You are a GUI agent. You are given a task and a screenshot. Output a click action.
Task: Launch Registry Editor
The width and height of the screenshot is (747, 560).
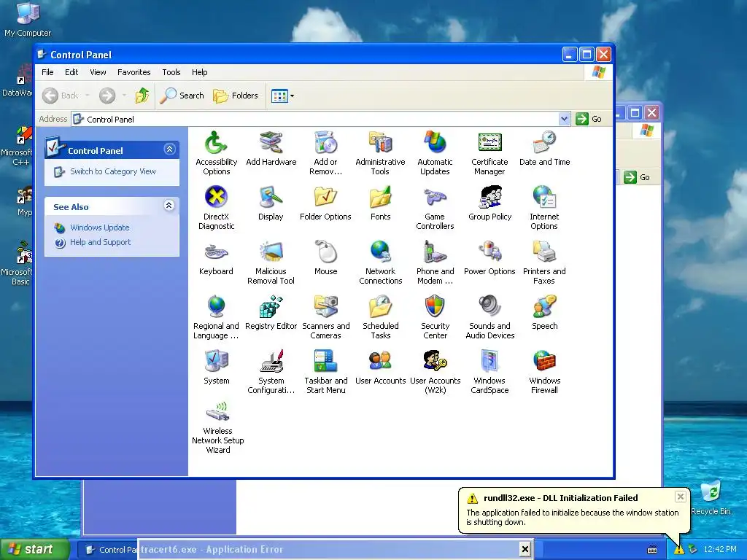tap(271, 313)
